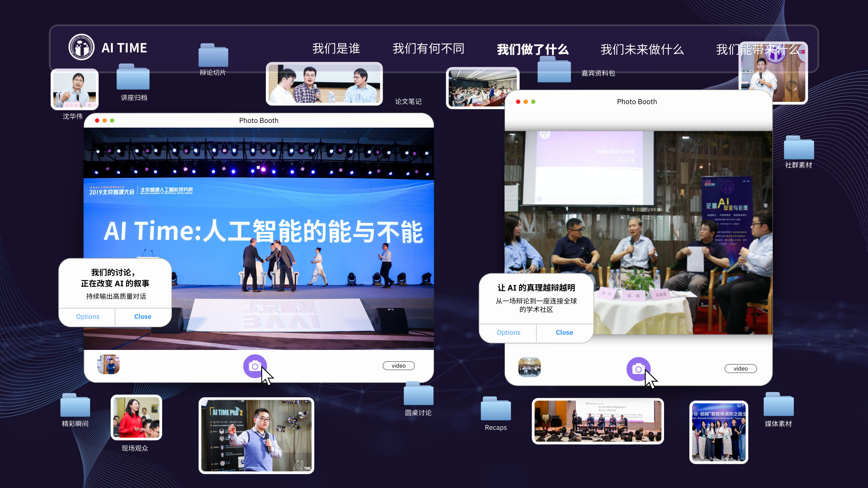Open last-photo thumbnail in left Photo Booth

[109, 364]
